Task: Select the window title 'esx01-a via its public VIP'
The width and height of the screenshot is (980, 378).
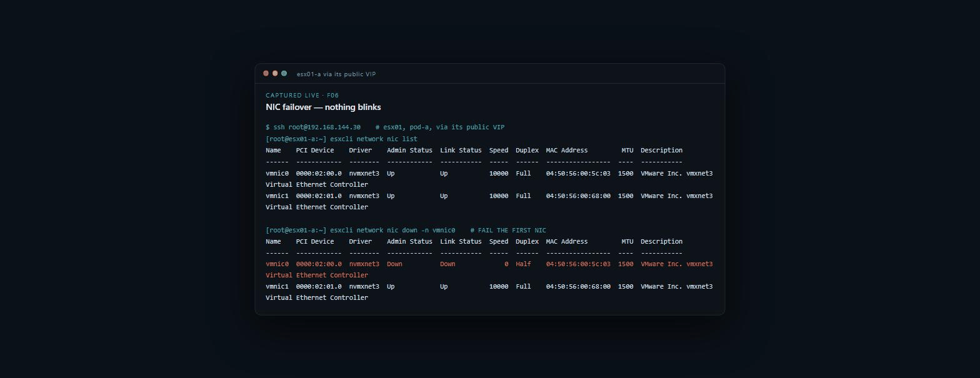Action: [336, 74]
